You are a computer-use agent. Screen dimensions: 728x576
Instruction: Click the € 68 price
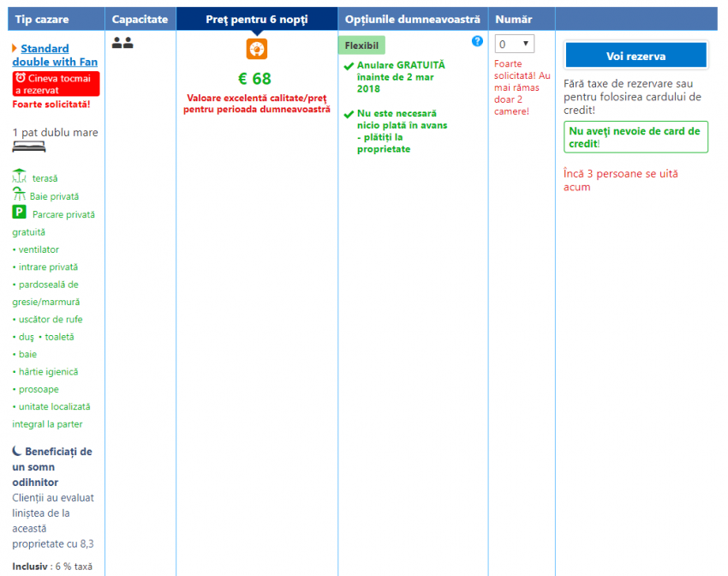[x=255, y=79]
